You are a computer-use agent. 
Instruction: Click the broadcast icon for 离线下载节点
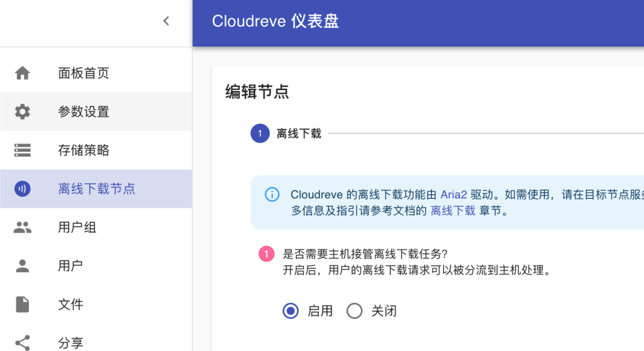click(23, 189)
